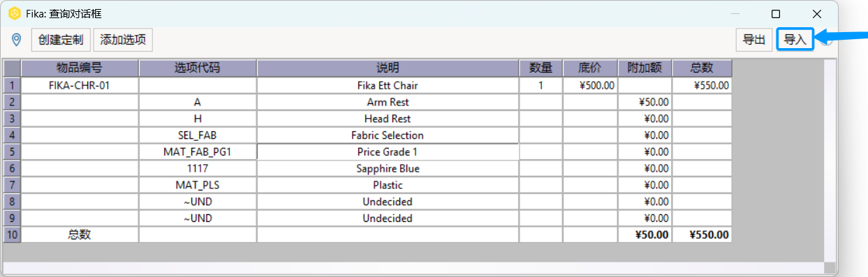868x277 pixels.
Task: Click the Sapphire Blue description cell
Action: click(x=388, y=168)
